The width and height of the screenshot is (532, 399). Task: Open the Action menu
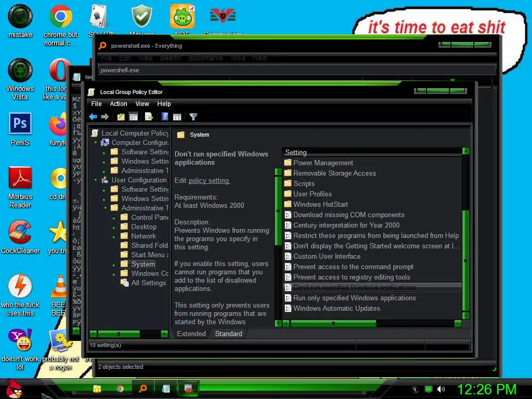pos(118,104)
